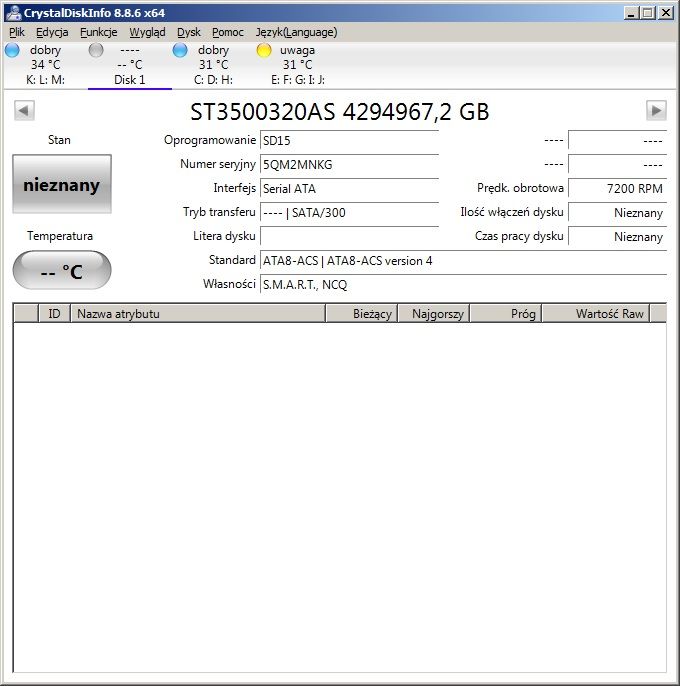Open the Pomoc menu
Viewport: 680px width, 686px height.
pos(228,32)
